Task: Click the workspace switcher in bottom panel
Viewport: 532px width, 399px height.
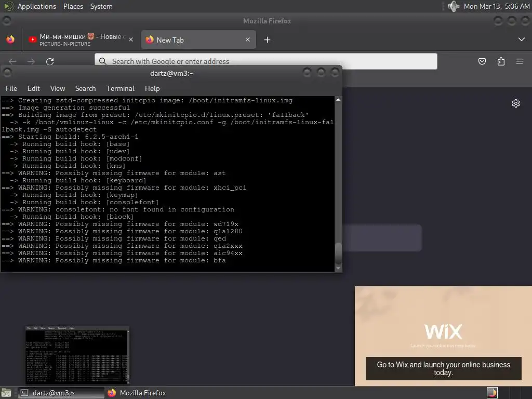Action: [x=492, y=393]
